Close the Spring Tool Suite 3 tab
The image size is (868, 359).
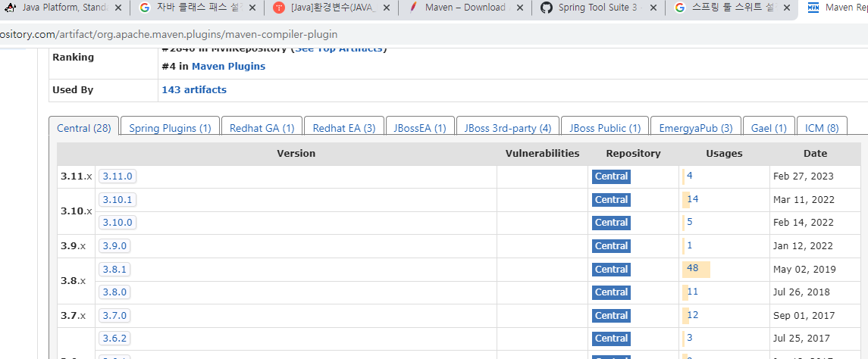click(653, 8)
